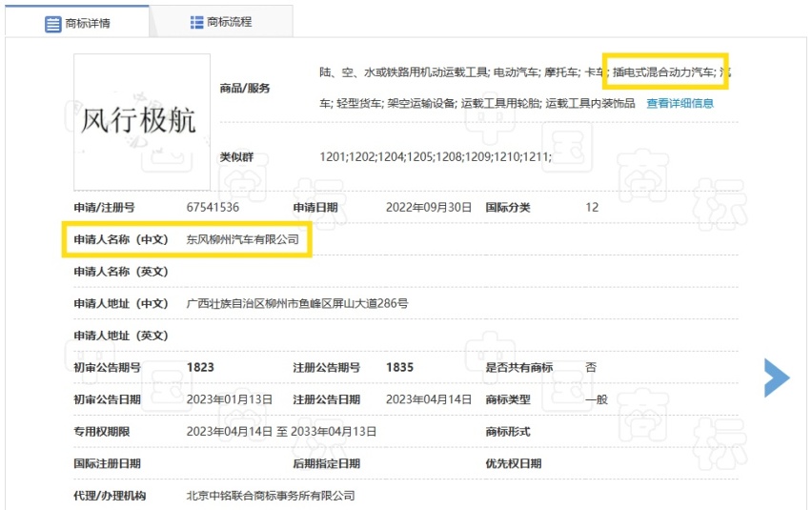Select goods text 运载工具内装饰品
Viewport: 812px width, 510px height.
tap(590, 103)
